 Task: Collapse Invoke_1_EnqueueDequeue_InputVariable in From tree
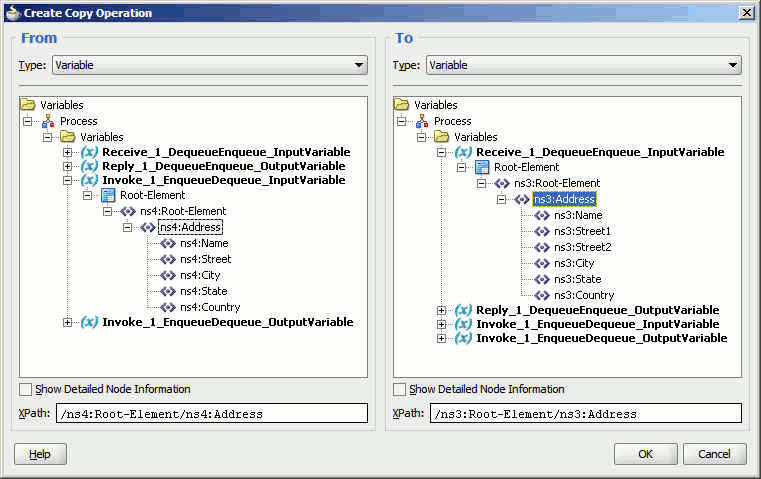tap(67, 181)
